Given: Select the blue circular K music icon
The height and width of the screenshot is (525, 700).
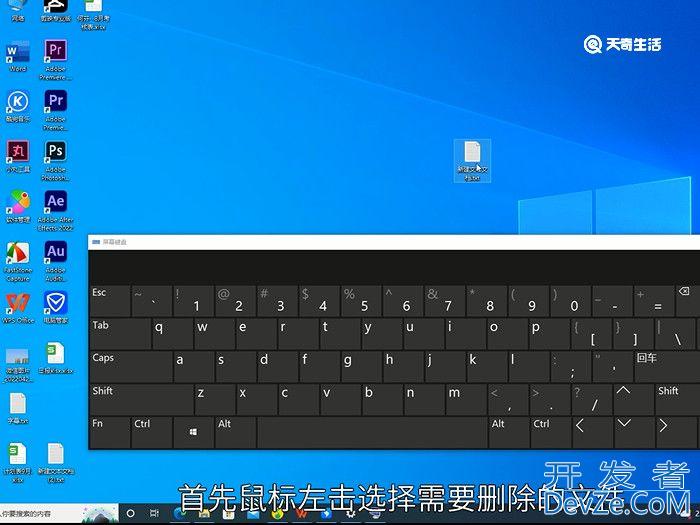Looking at the screenshot, I should point(18,106).
